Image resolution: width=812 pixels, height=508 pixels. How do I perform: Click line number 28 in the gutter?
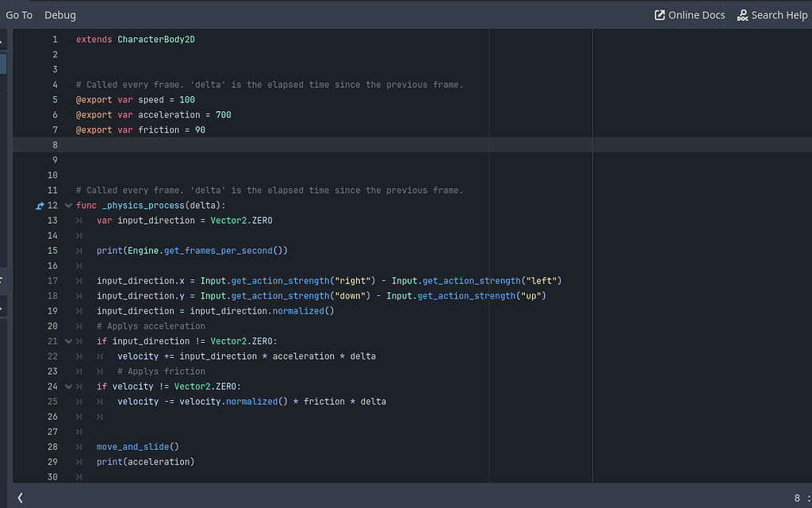[52, 447]
